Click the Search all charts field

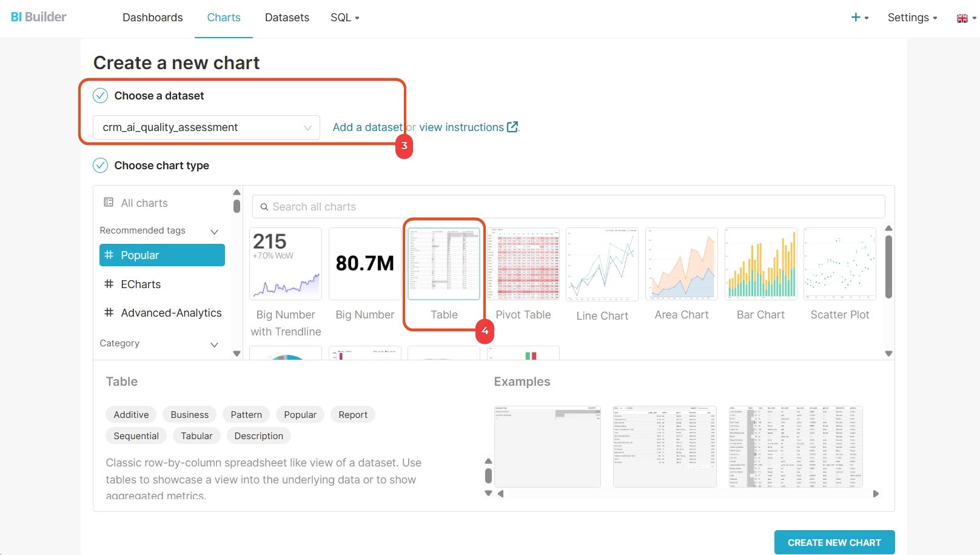[x=569, y=207]
